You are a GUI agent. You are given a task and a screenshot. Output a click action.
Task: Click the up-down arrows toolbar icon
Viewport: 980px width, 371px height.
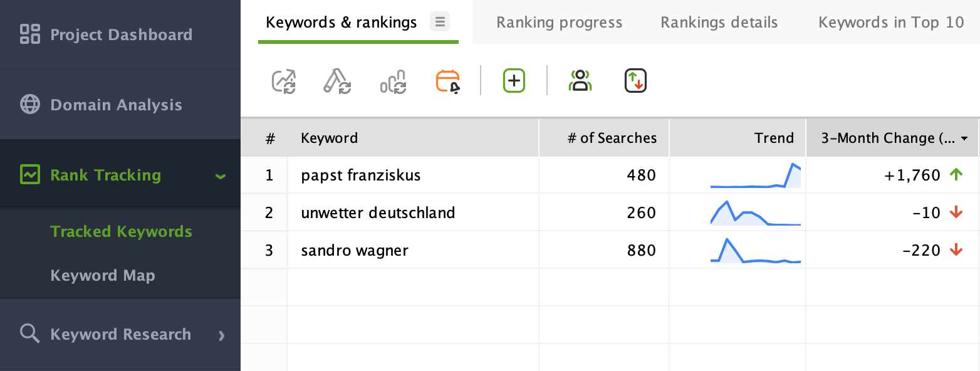635,81
